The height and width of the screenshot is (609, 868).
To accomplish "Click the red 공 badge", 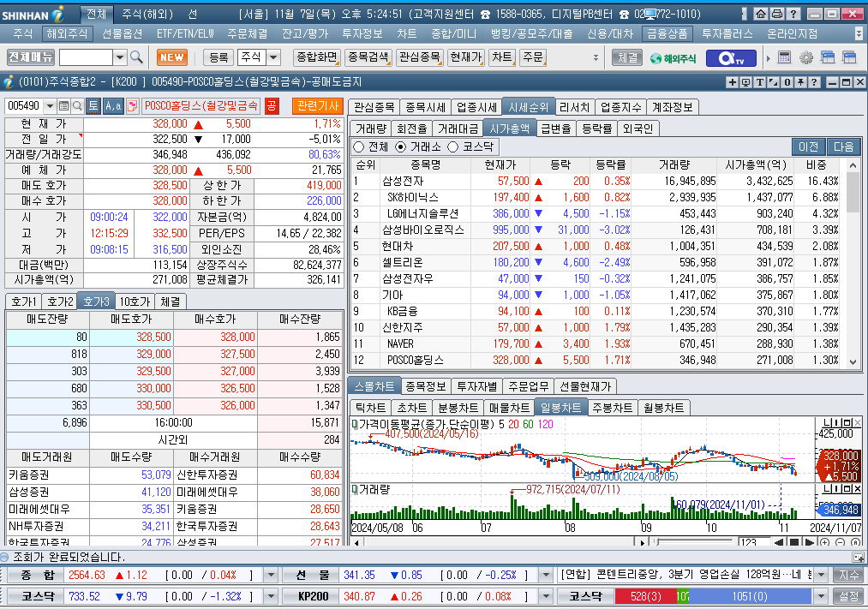I will 272,105.
